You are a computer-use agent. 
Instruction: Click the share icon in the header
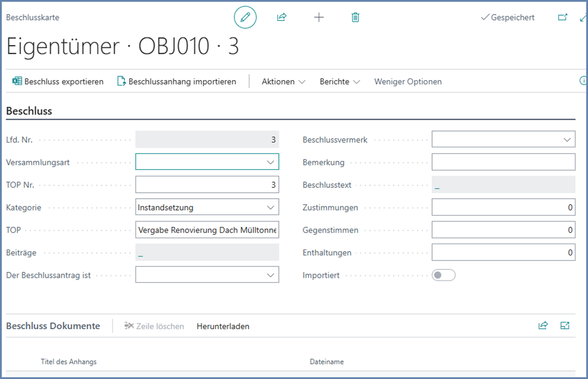282,17
